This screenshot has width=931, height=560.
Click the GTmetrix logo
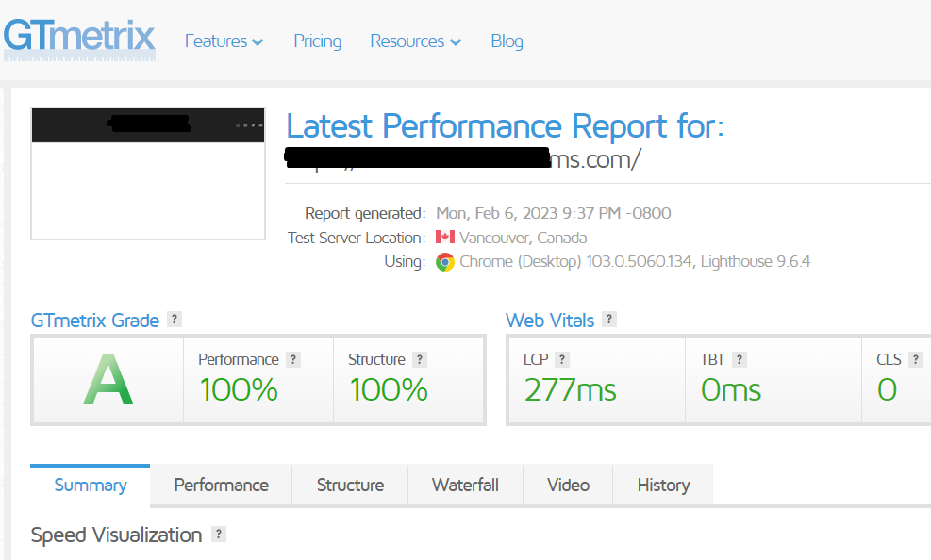tap(79, 38)
